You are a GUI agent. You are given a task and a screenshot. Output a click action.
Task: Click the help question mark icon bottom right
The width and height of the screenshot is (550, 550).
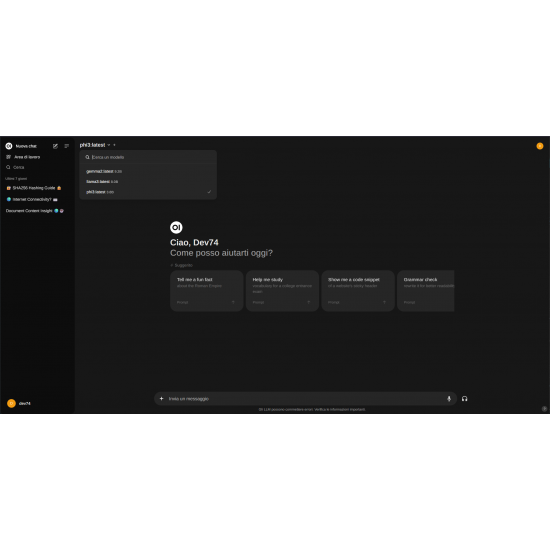coord(544,409)
